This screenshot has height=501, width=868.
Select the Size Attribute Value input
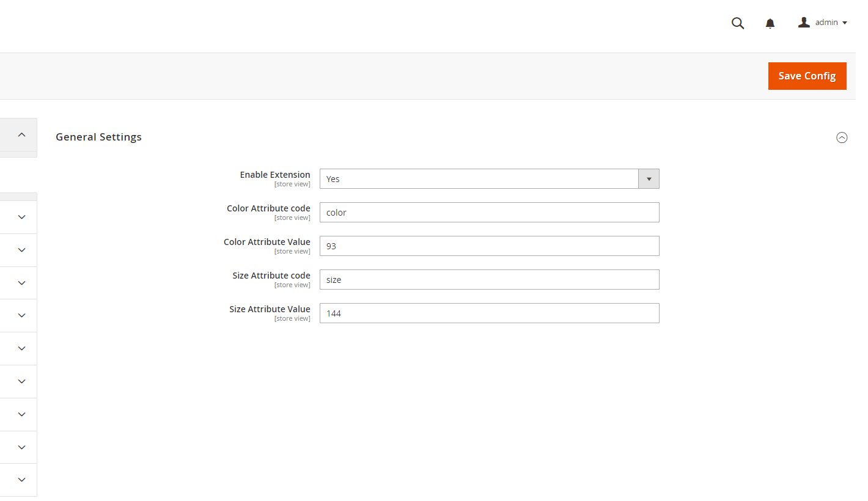coord(489,313)
